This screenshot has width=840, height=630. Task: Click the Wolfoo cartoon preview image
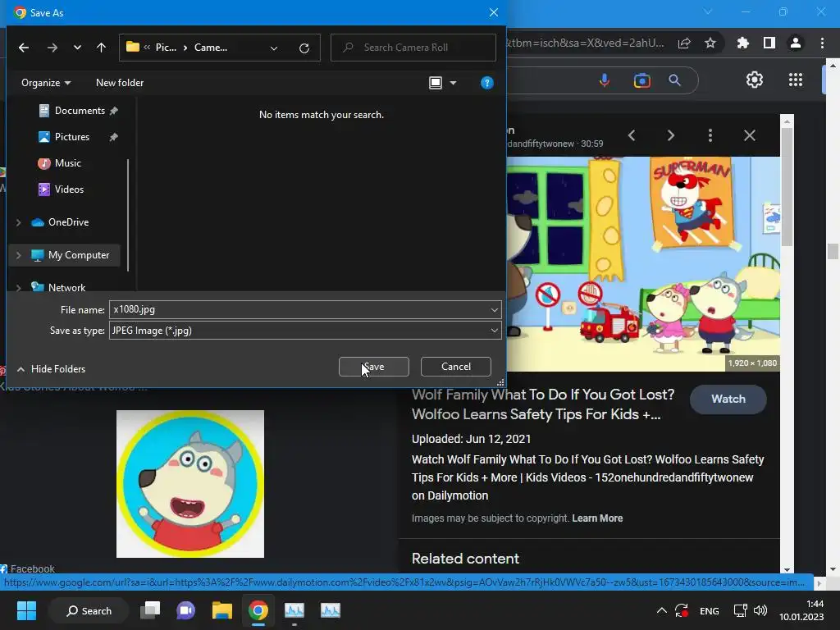click(643, 263)
